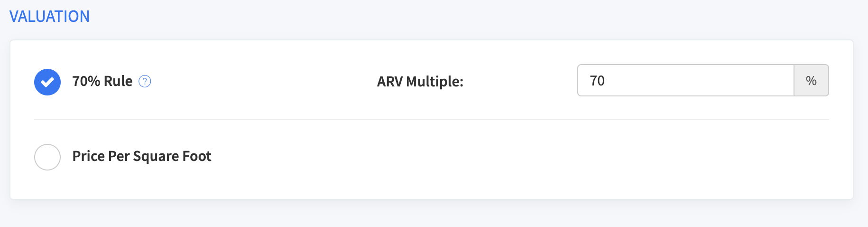Toggle the 70% Rule valuation option
This screenshot has width=868, height=227.
click(x=47, y=82)
